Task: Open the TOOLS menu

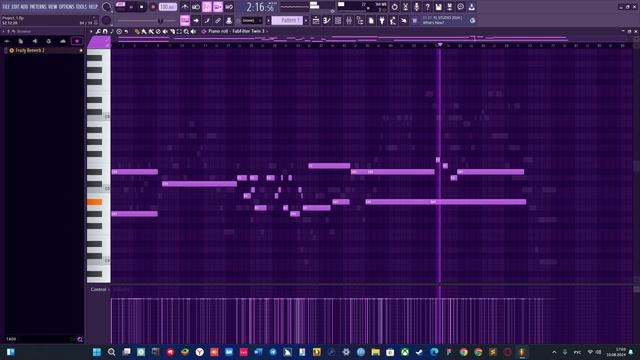Action: (81, 7)
